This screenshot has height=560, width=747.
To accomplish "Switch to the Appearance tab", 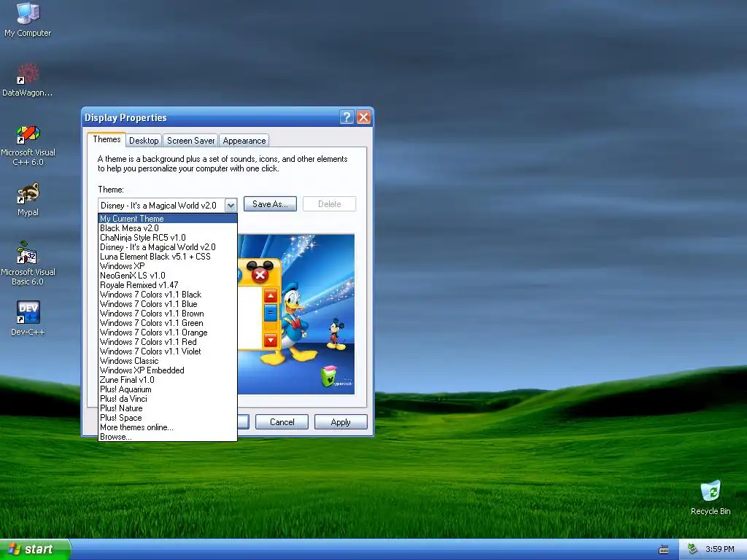I will (244, 141).
